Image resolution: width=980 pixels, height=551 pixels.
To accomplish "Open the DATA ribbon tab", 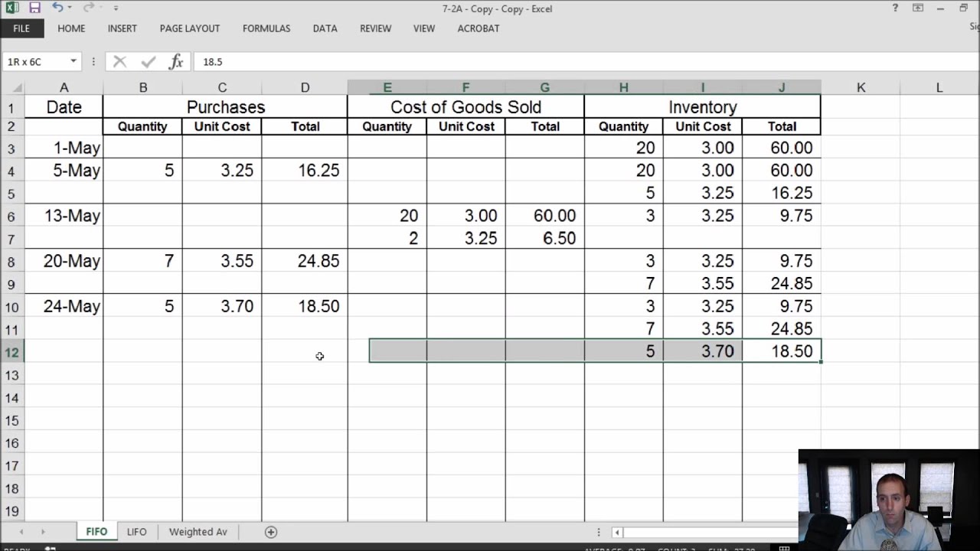I will [325, 28].
